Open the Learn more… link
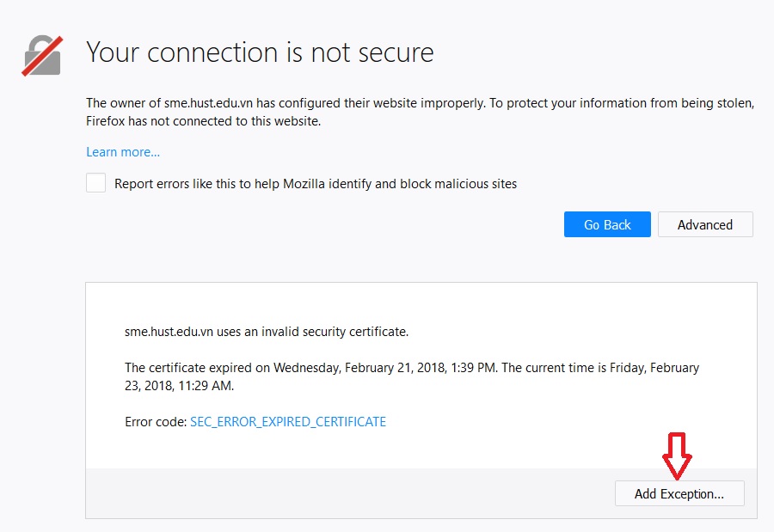The width and height of the screenshot is (774, 532). 123,152
